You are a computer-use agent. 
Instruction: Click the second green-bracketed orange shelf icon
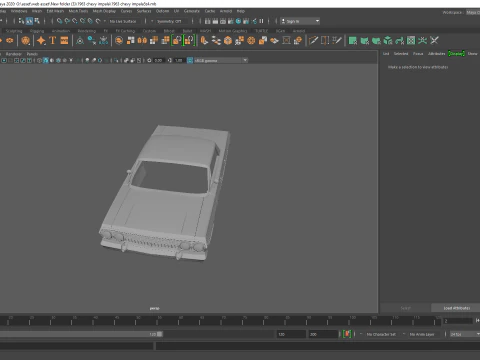(189, 40)
